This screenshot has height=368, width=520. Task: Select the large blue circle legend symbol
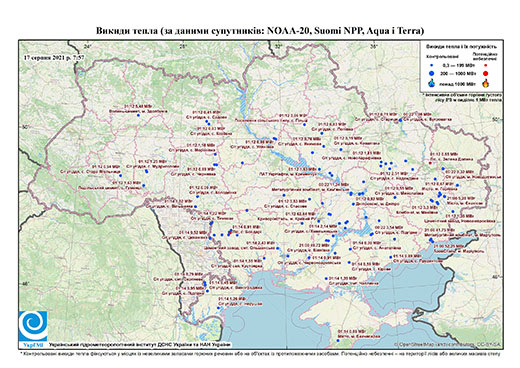[x=432, y=73]
